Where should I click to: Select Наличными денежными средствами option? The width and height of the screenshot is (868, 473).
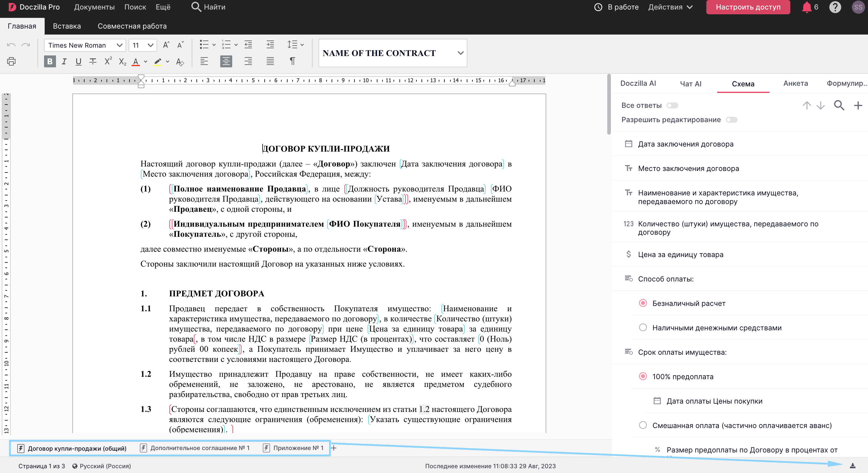pos(643,327)
